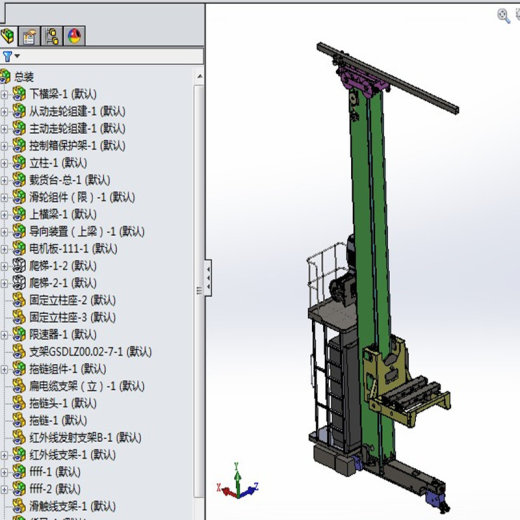Screen dimensions: 520x520
Task: Select the text 滑触线支架-1 (默认)
Action: coord(73,506)
